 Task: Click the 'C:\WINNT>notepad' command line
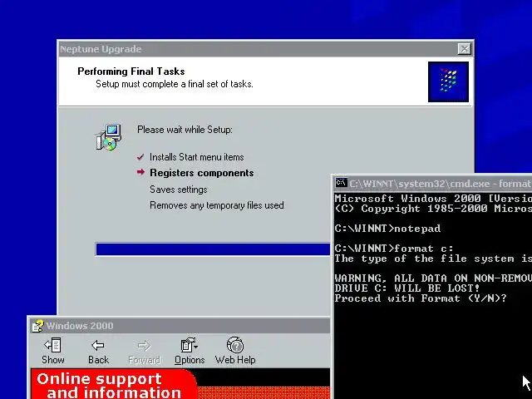tap(387, 229)
